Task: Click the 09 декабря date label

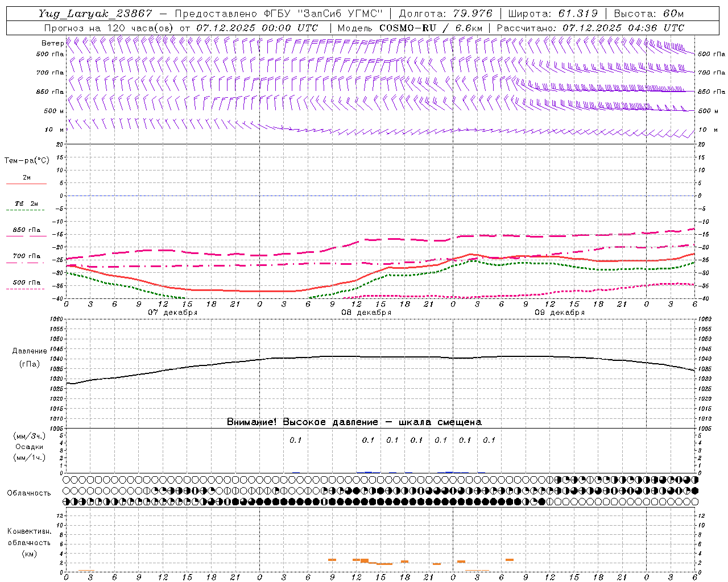Action: click(x=560, y=313)
